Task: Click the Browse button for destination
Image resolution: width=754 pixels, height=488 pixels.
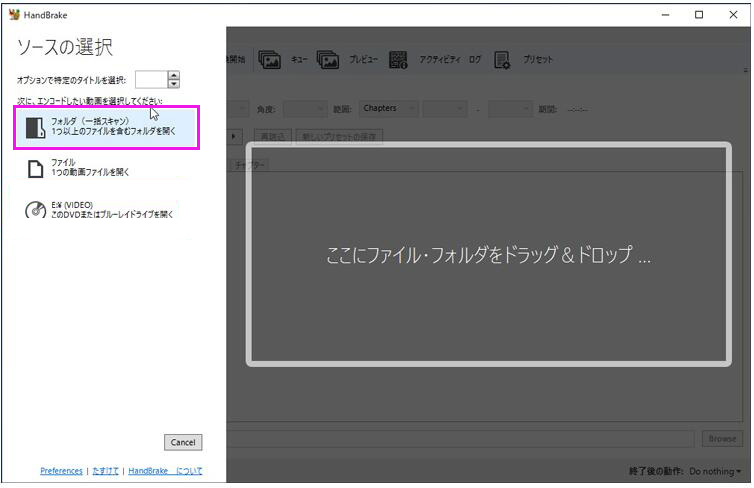Action: point(721,438)
